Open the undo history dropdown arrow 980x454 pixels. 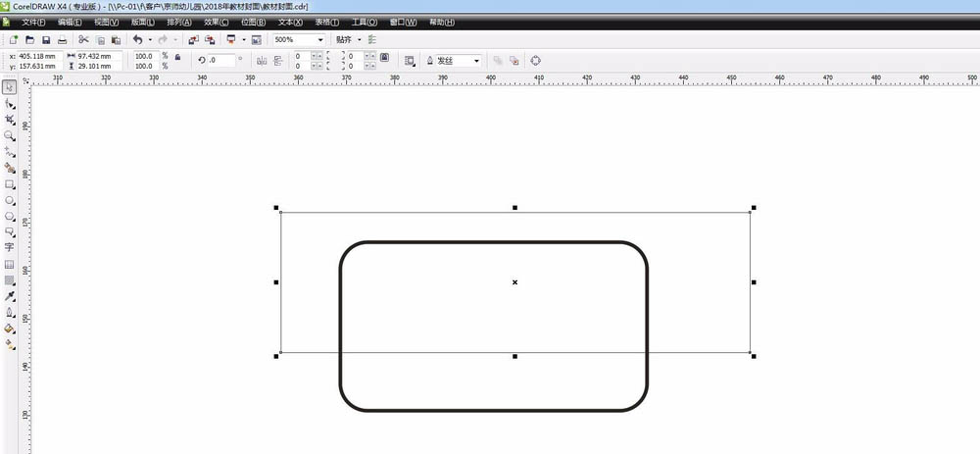[x=150, y=39]
